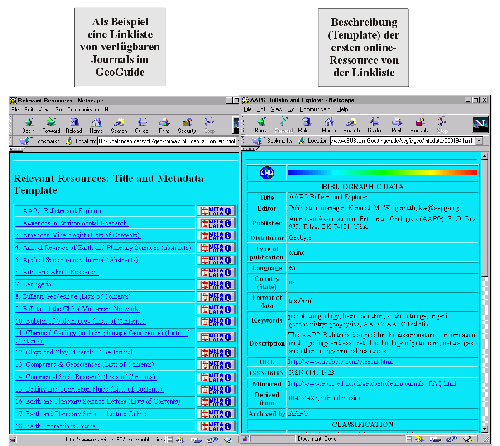Click the up arrow of AAPG window scrollbar
Image resolution: width=500 pixels, height=446 pixels.
pos(485,156)
